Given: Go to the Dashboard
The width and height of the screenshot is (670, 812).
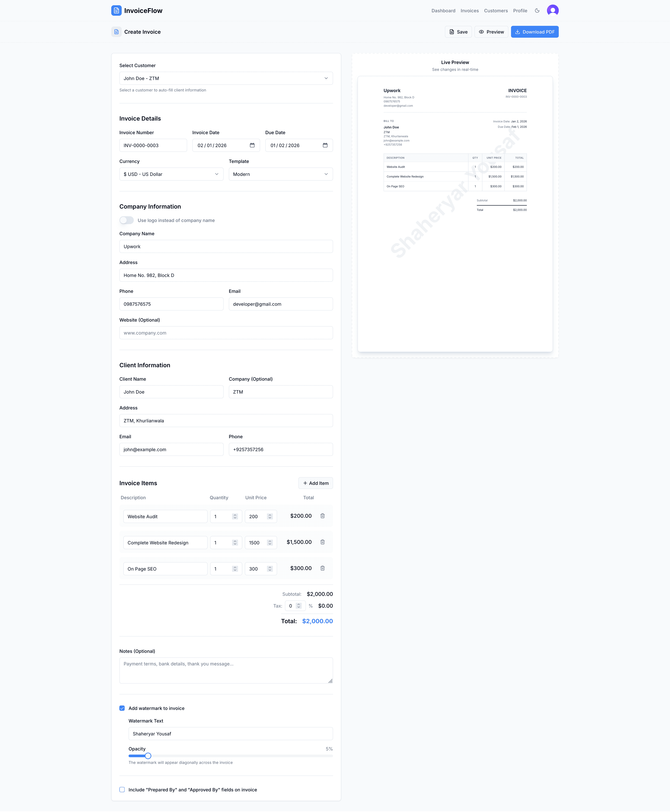Looking at the screenshot, I should pos(443,10).
